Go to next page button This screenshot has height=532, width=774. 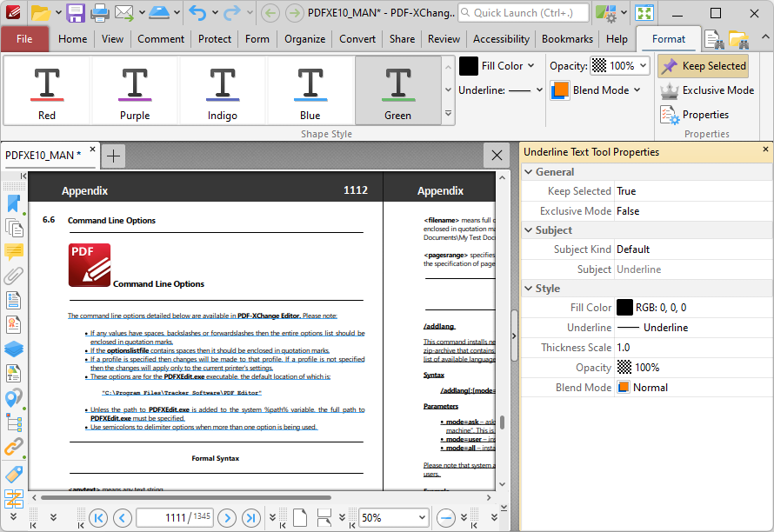(x=227, y=518)
